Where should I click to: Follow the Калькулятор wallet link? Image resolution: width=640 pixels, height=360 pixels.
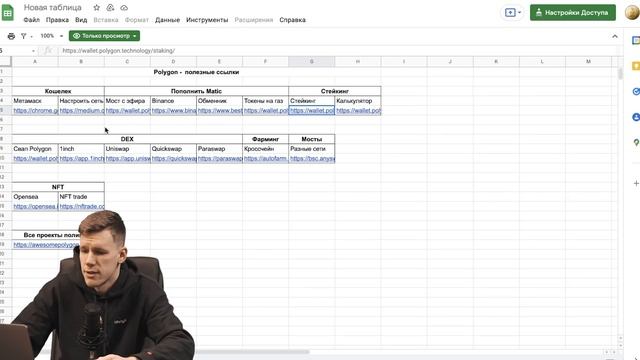pyautogui.click(x=358, y=111)
